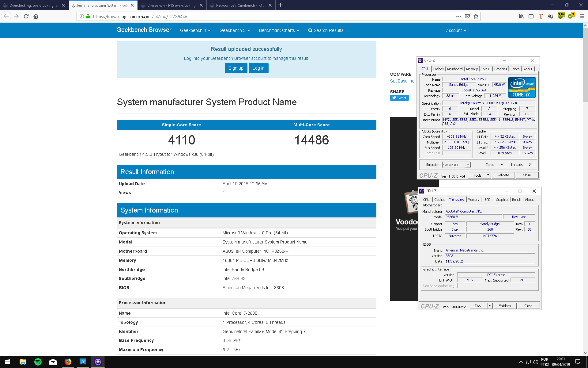Click the green 3.84 extension badge icon

tap(561, 16)
